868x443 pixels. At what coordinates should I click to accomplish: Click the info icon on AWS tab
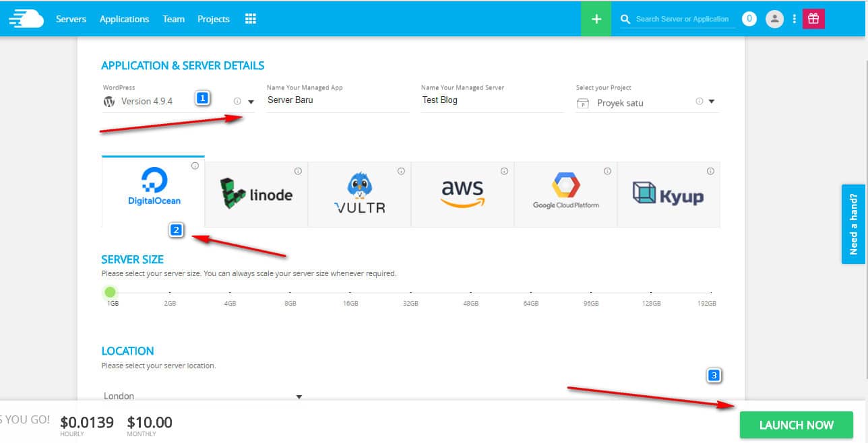click(504, 171)
